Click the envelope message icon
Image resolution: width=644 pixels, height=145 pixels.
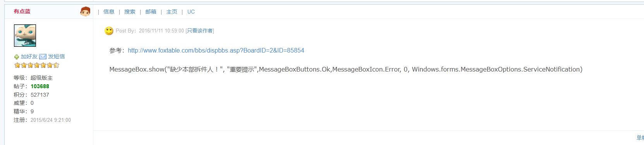point(43,56)
